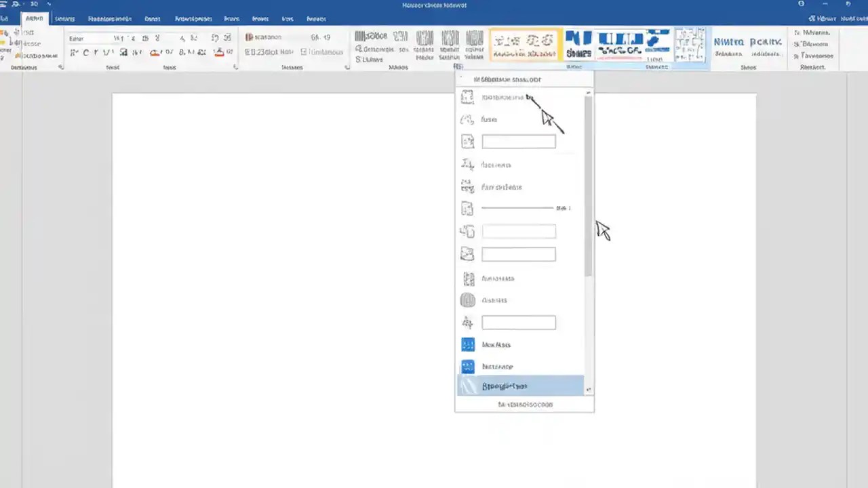Screen dimensions: 868x488
Task: Toggle bold formatting
Action: [x=73, y=52]
